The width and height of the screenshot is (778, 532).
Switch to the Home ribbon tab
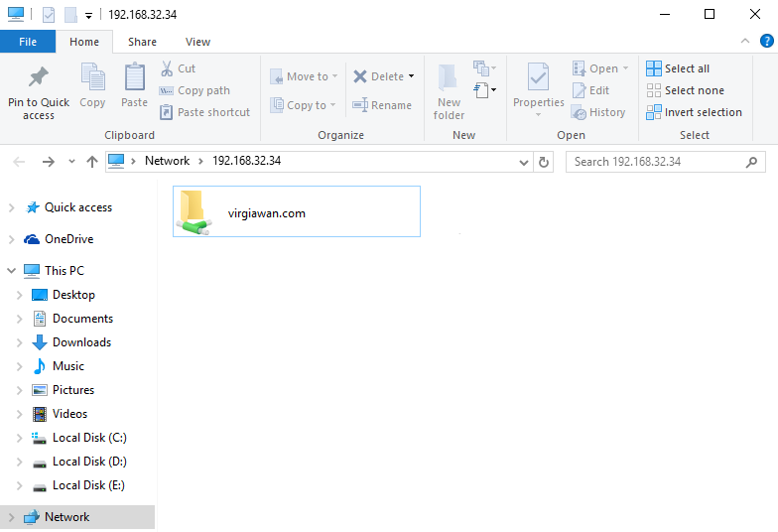coord(84,42)
